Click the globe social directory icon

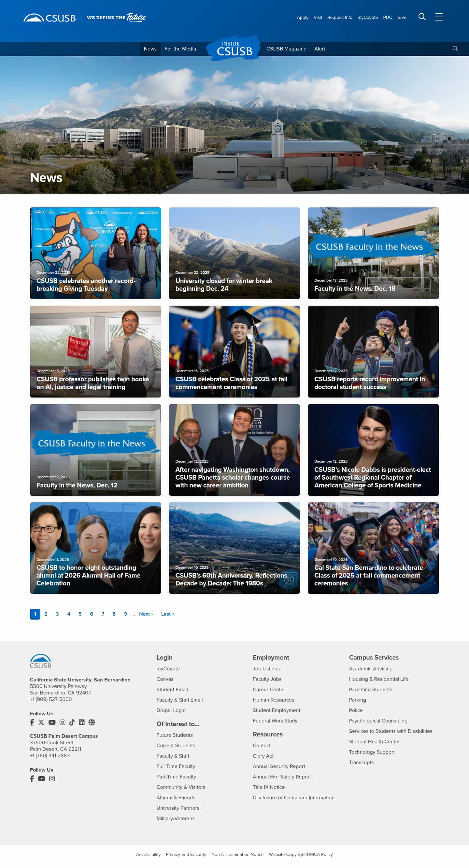pos(92,722)
